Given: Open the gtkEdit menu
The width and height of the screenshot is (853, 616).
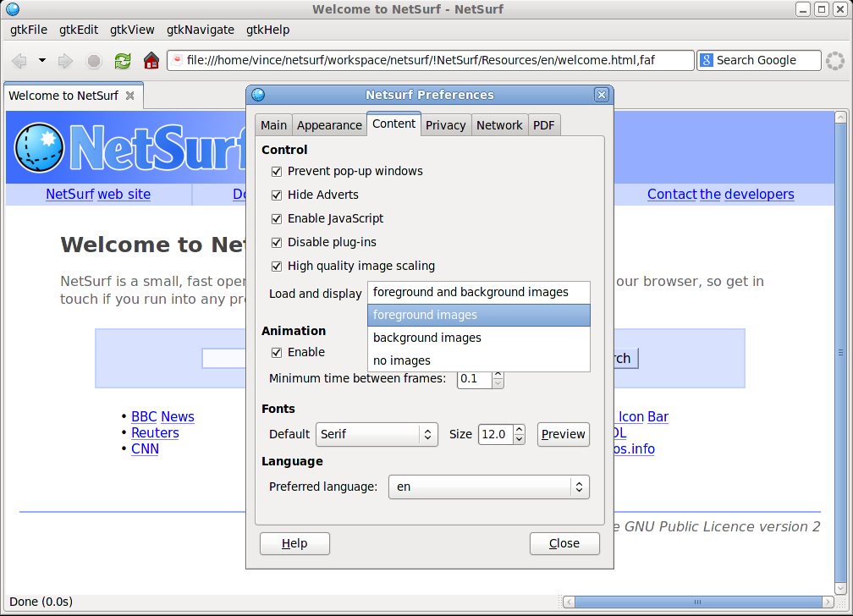Looking at the screenshot, I should click(79, 30).
